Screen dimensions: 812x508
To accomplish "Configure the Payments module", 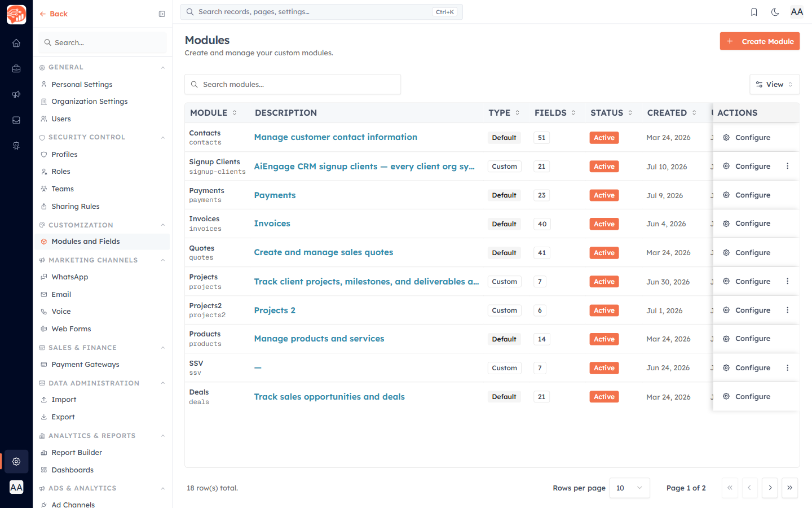I will 747,195.
